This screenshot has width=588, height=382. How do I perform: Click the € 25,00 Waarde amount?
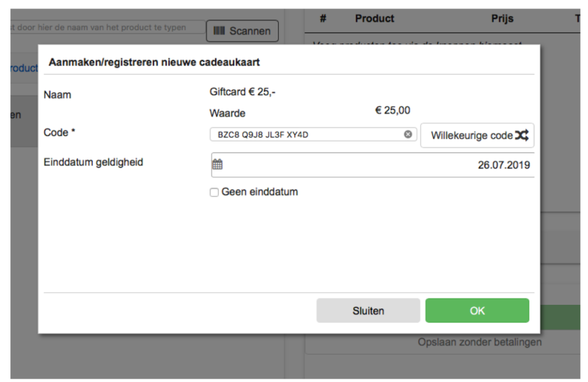click(x=392, y=111)
